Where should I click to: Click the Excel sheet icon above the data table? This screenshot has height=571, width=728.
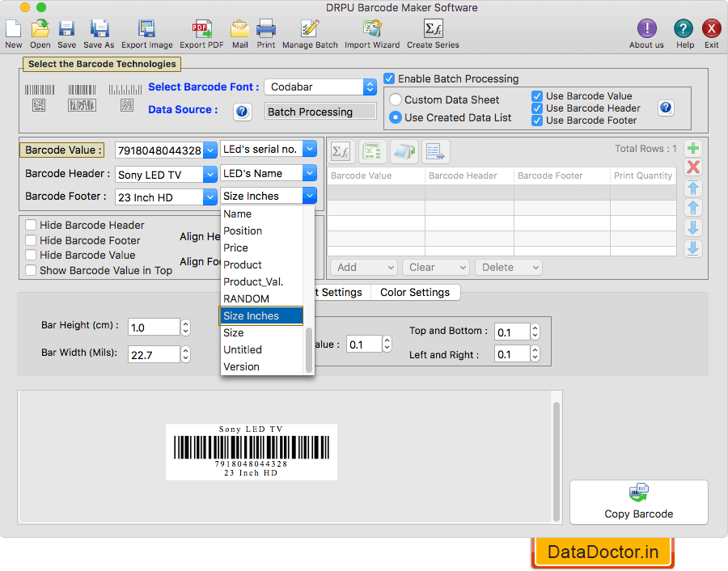click(x=373, y=151)
